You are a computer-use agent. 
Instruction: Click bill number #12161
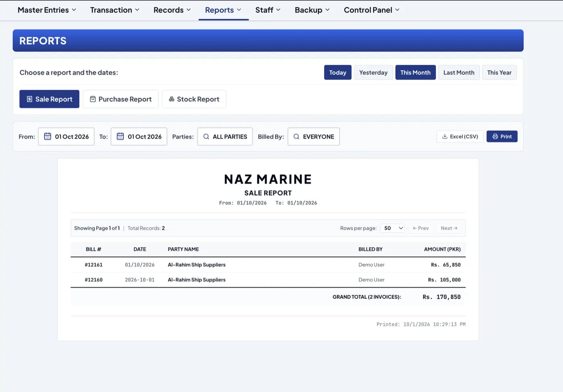(x=94, y=265)
